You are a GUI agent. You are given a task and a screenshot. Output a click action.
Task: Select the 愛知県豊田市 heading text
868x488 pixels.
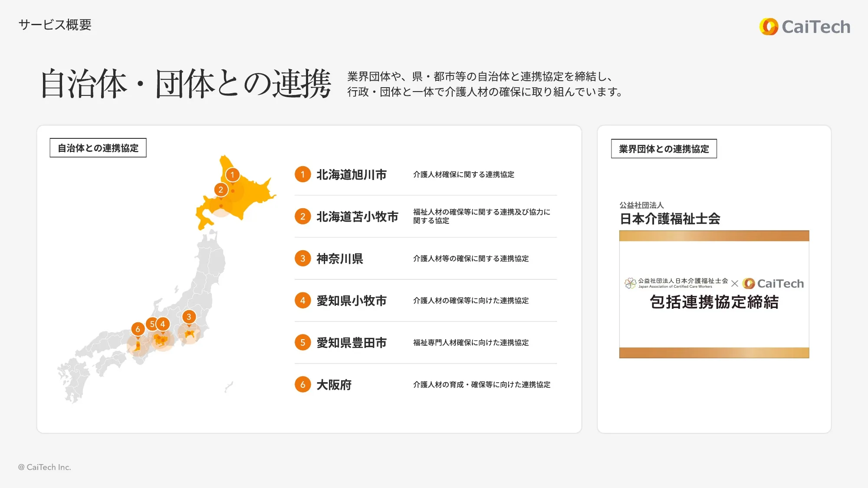point(352,343)
